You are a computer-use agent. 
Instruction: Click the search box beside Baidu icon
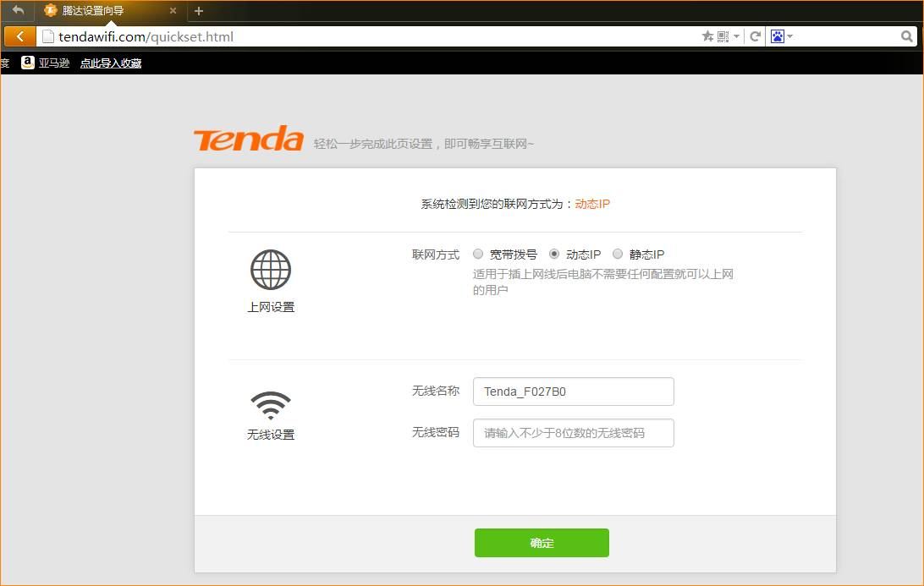pos(847,36)
